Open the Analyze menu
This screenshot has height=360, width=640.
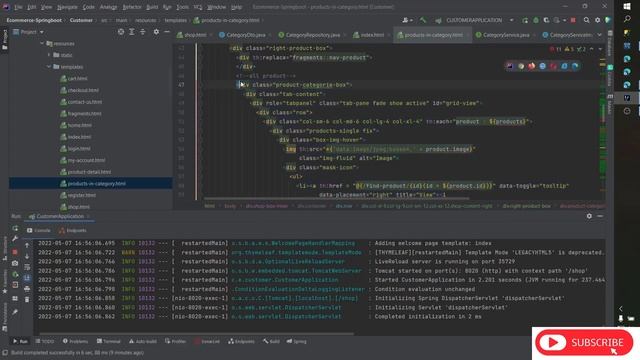click(108, 7)
